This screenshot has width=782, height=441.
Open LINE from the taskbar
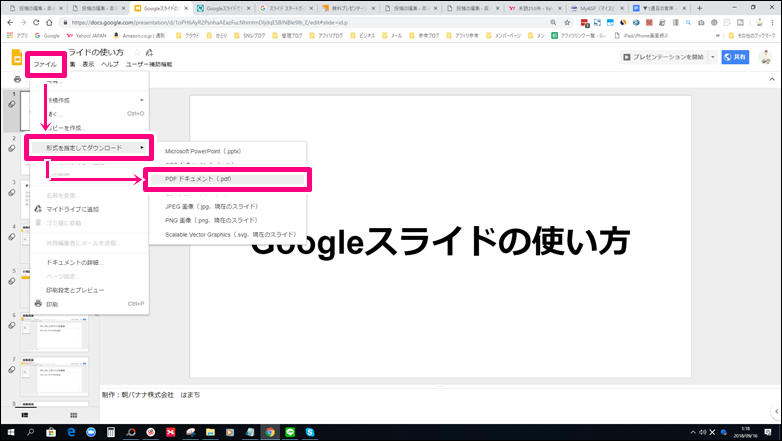click(x=290, y=432)
